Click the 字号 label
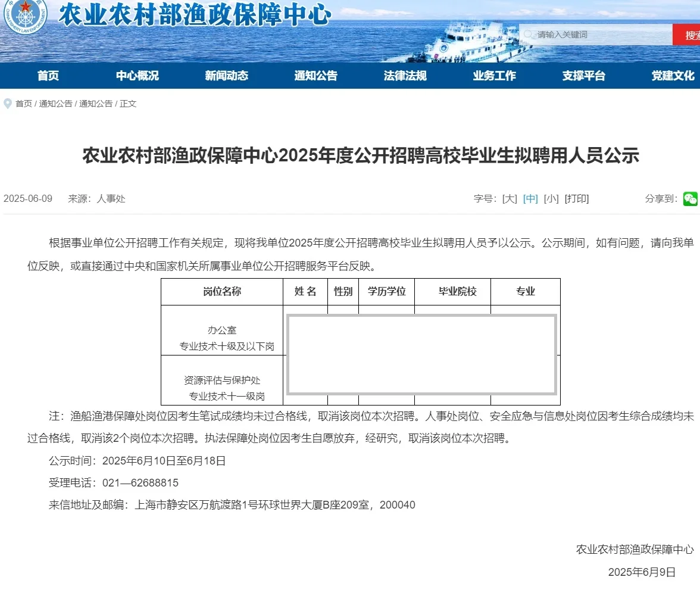 pyautogui.click(x=485, y=199)
